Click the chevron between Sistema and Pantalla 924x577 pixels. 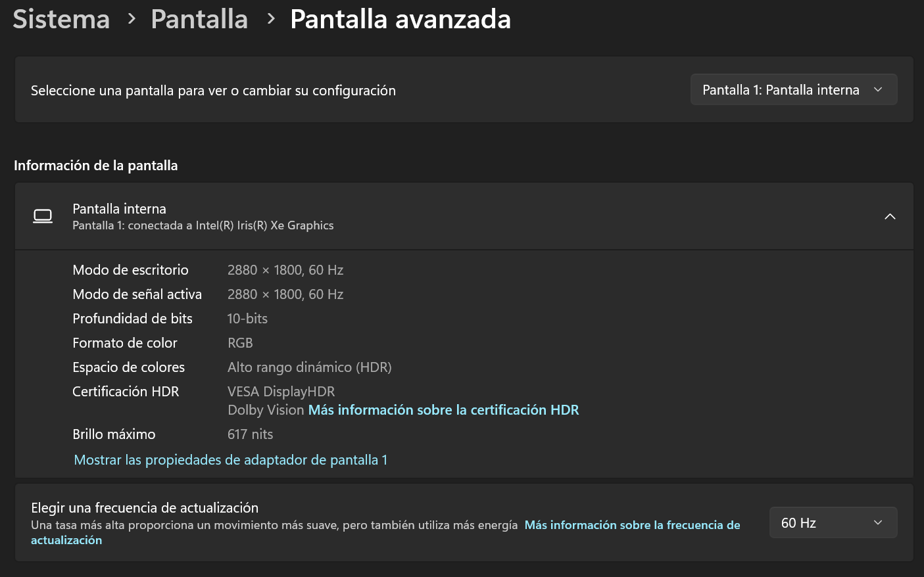[132, 19]
